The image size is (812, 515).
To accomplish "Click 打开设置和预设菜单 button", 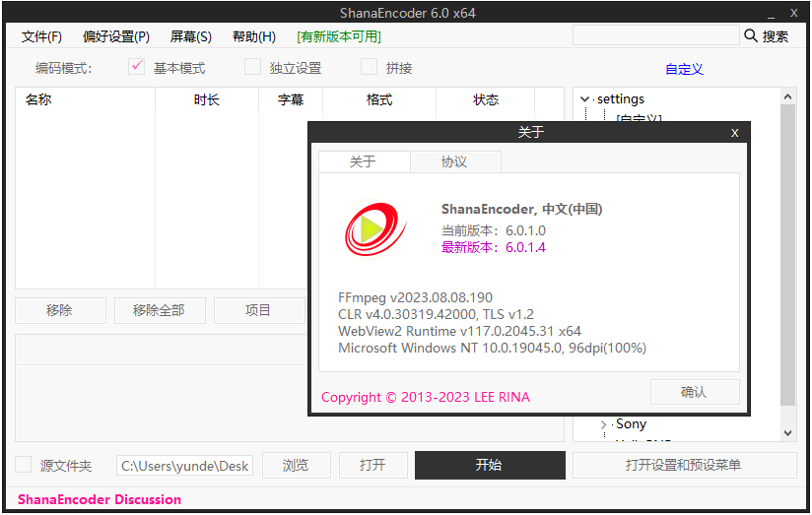I will coord(684,465).
